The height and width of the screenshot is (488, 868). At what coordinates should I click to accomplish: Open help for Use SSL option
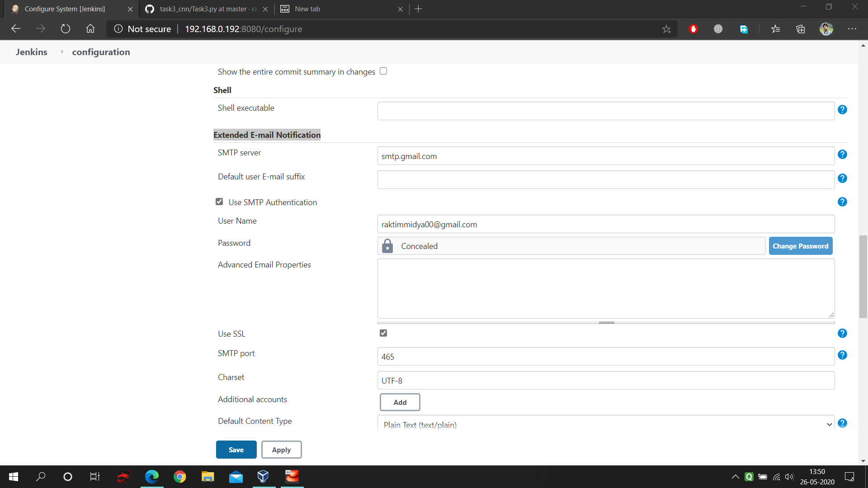pyautogui.click(x=842, y=333)
